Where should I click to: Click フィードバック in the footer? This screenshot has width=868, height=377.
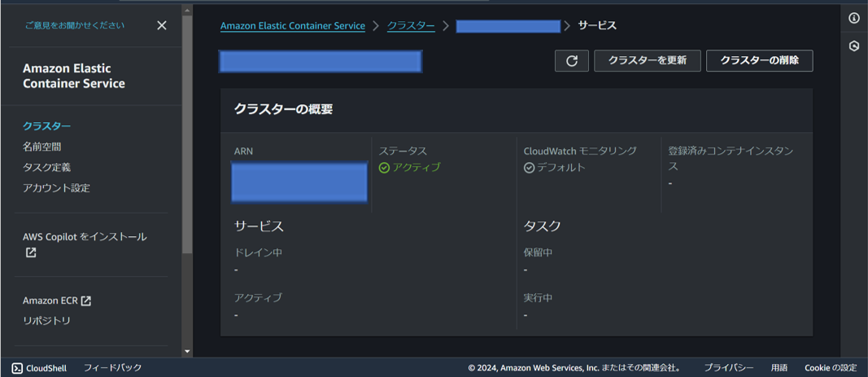pyautogui.click(x=112, y=367)
